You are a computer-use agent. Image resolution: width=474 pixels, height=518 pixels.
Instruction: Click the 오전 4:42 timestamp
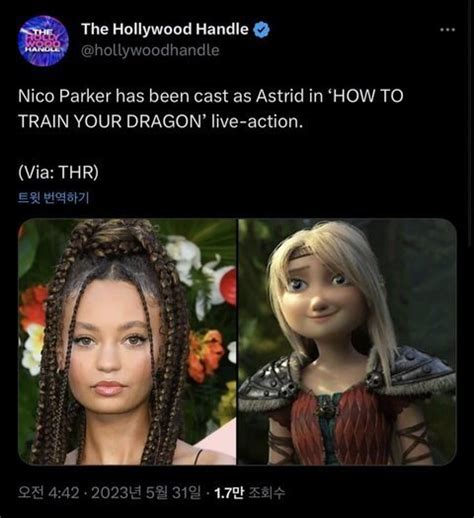[48, 493]
